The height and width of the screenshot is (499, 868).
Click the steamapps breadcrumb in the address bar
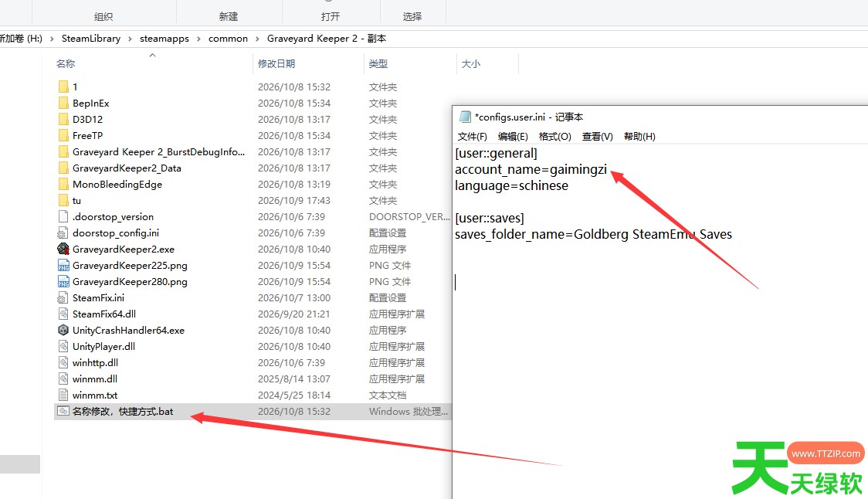click(164, 39)
